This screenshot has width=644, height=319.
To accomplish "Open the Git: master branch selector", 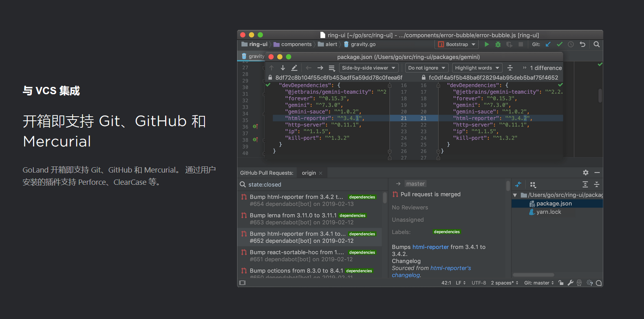I will coord(539,283).
